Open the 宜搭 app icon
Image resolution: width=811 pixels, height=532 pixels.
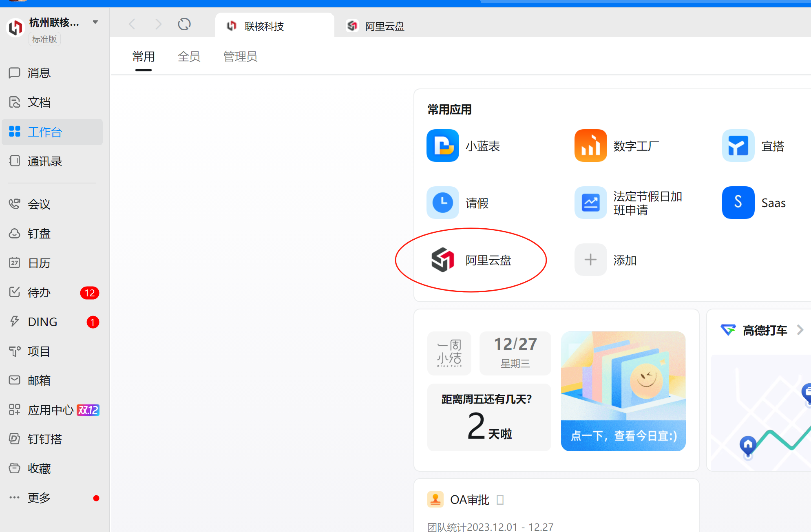(738, 146)
